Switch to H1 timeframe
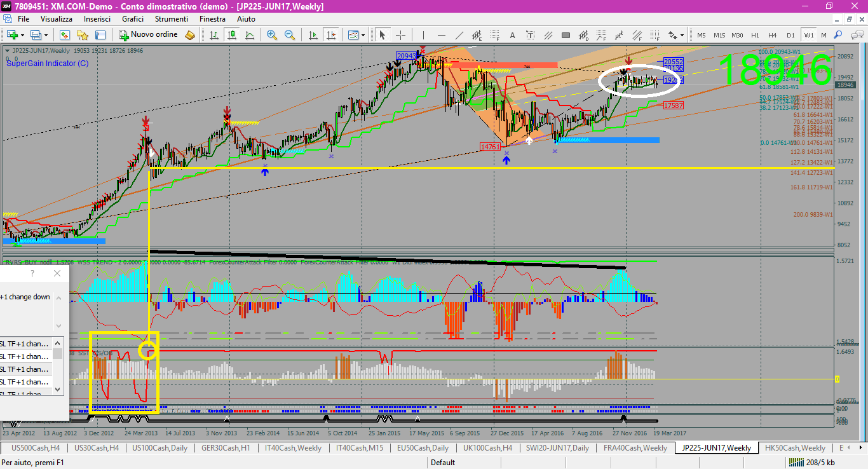The height and width of the screenshot is (469, 868). tap(755, 35)
